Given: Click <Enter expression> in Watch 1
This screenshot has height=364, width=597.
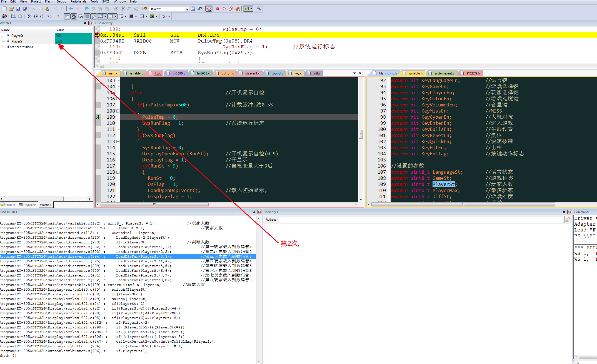Looking at the screenshot, I should coord(20,47).
